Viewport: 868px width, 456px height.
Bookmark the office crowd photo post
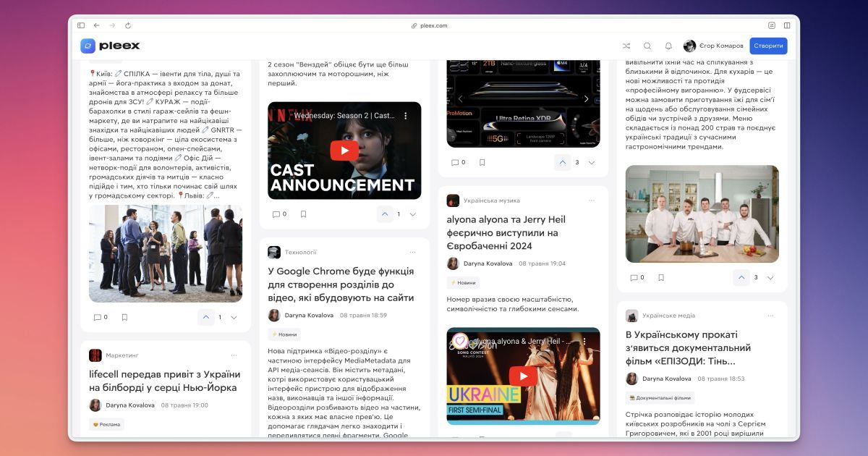[124, 317]
